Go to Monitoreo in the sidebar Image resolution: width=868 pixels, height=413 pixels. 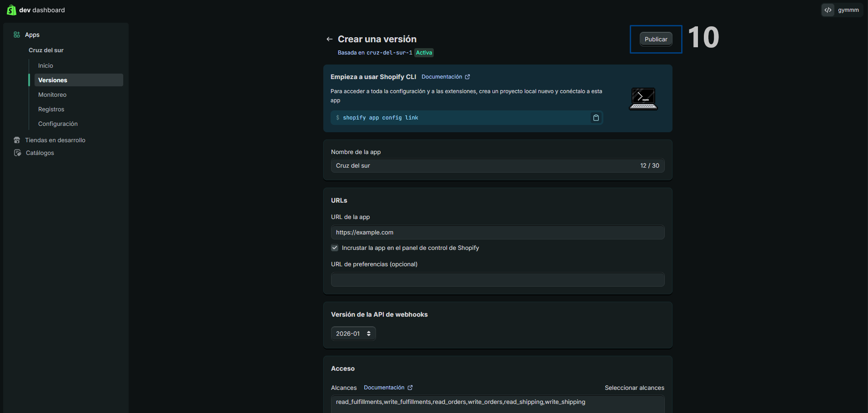pos(52,95)
